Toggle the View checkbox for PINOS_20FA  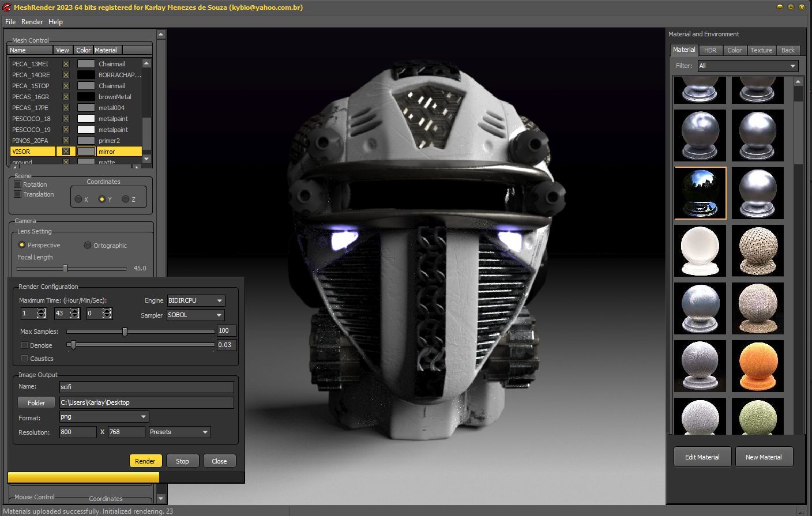(66, 140)
